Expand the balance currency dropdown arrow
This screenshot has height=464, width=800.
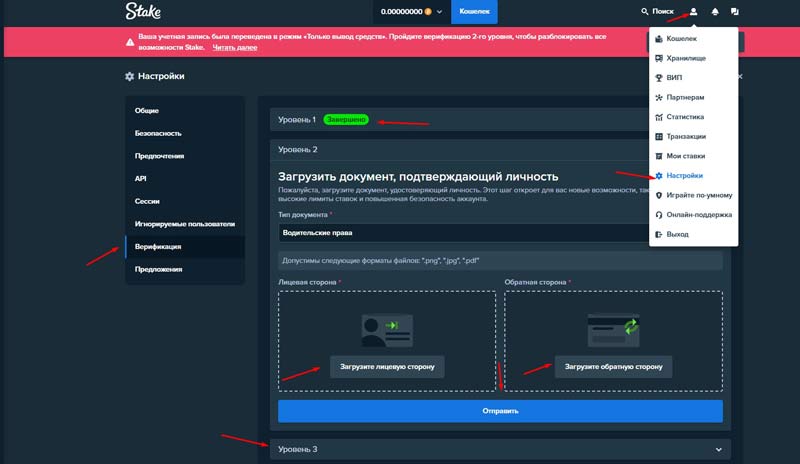(439, 12)
